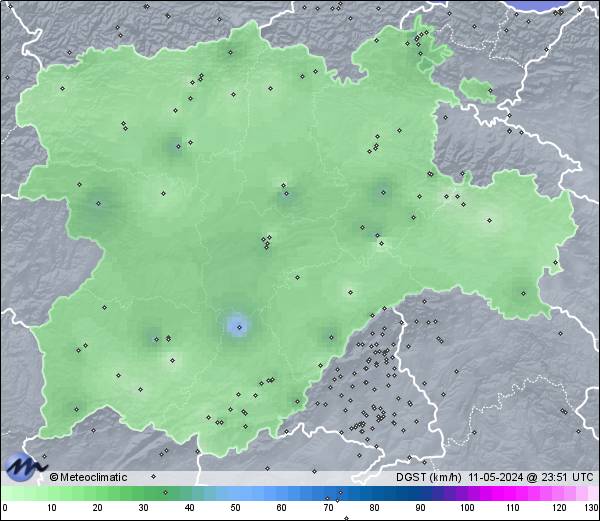The image size is (600, 521).
Task: Click scale value 20
Action: pyautogui.click(x=97, y=508)
